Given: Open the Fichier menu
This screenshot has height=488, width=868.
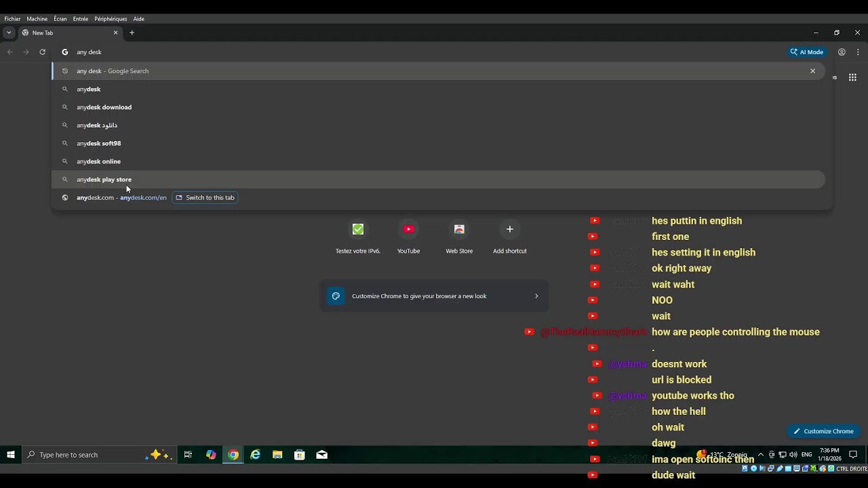Looking at the screenshot, I should 12,19.
